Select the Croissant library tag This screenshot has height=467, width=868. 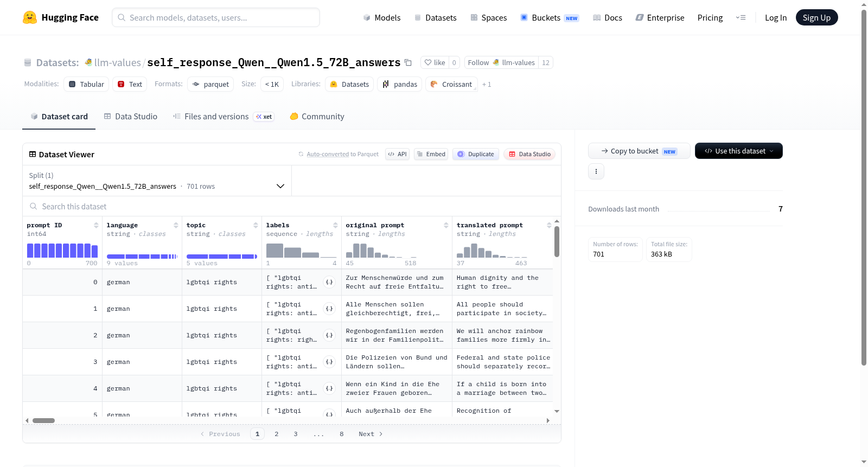(x=451, y=84)
